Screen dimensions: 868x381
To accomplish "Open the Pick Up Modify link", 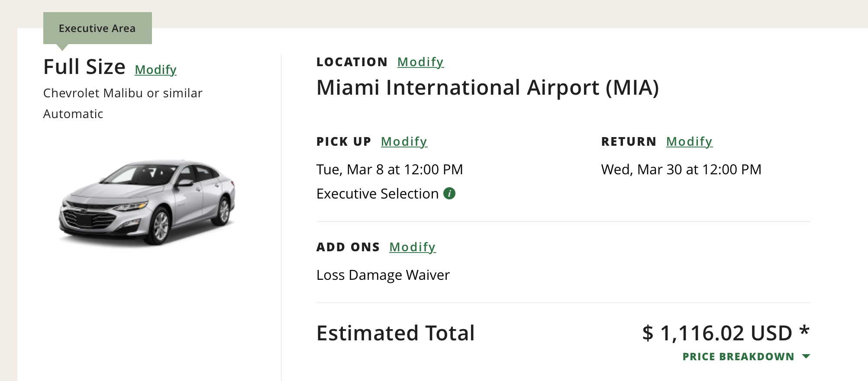I will point(404,141).
